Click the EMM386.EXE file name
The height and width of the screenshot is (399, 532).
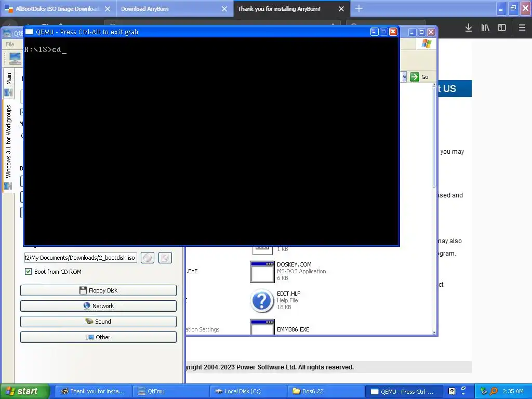tap(293, 329)
